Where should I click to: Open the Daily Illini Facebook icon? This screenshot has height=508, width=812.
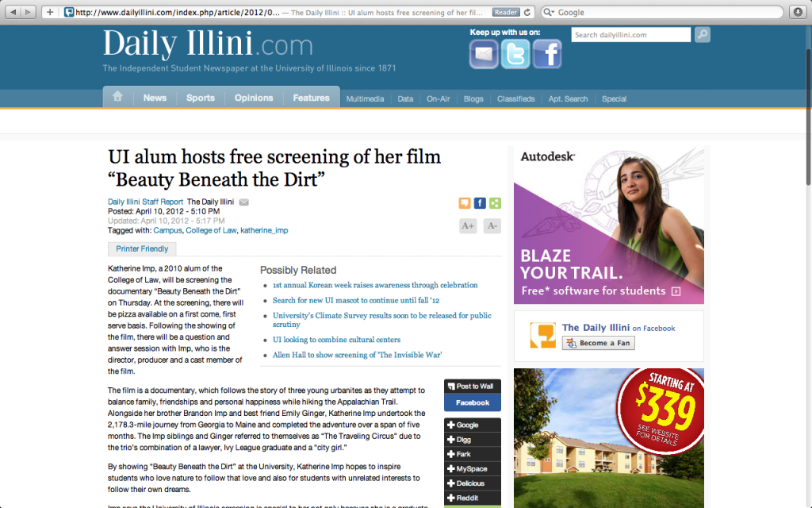click(547, 54)
